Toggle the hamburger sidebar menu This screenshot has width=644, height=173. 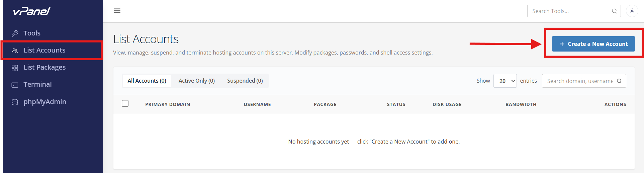click(x=117, y=11)
